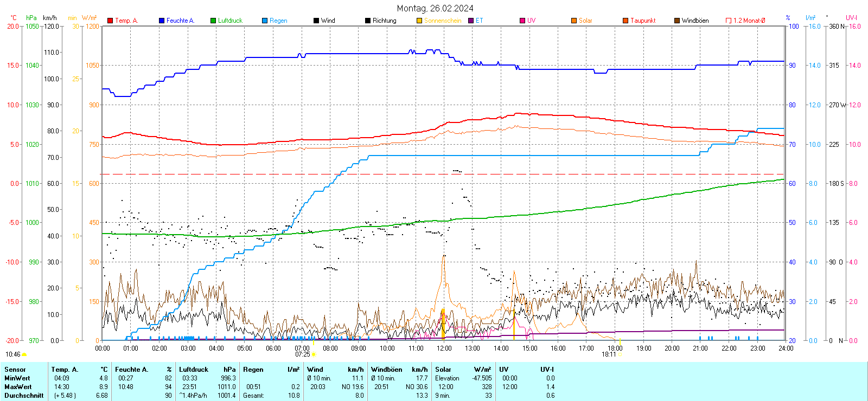Toggle the 1.2 Monat-Ø empty box
The width and height of the screenshot is (868, 401).
click(x=729, y=21)
